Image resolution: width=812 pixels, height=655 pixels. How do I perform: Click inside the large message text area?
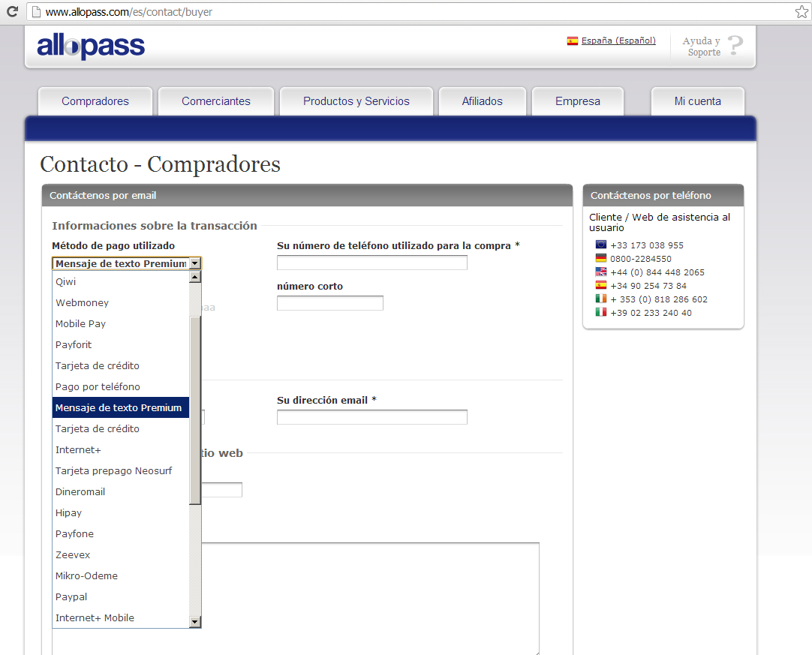pos(370,598)
